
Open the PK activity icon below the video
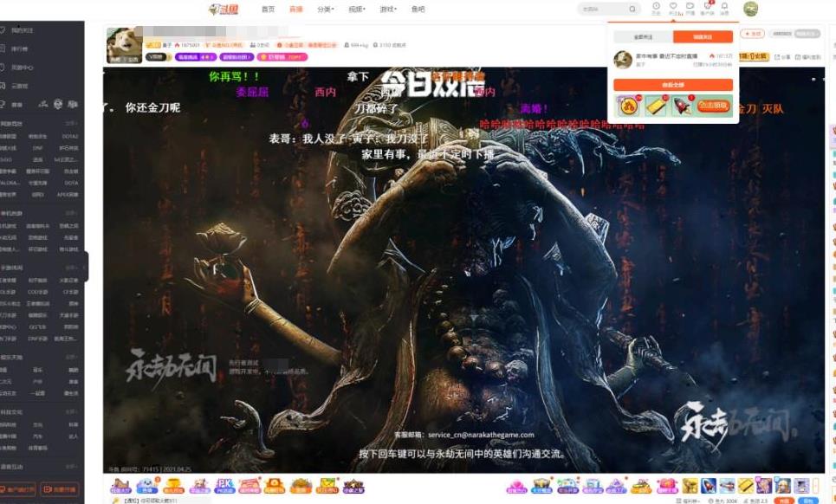point(224,486)
